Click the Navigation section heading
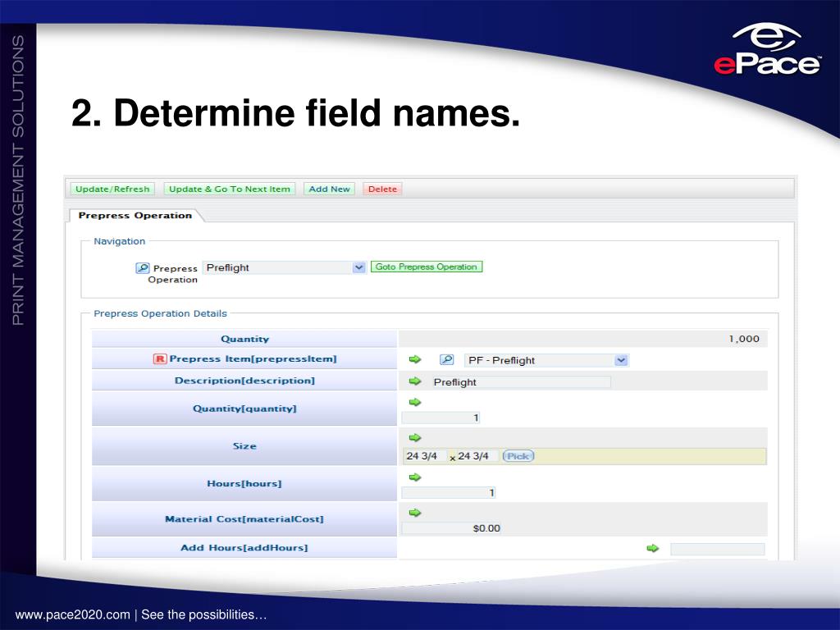Image resolution: width=840 pixels, height=630 pixels. [x=120, y=241]
